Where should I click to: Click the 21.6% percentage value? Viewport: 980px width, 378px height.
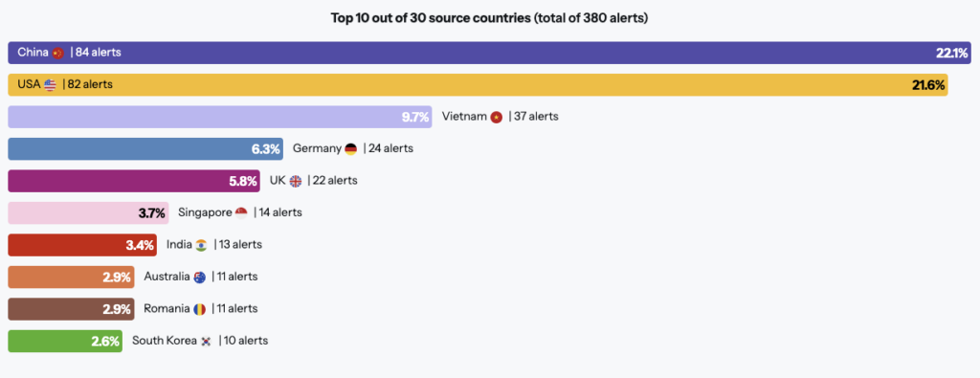(928, 85)
